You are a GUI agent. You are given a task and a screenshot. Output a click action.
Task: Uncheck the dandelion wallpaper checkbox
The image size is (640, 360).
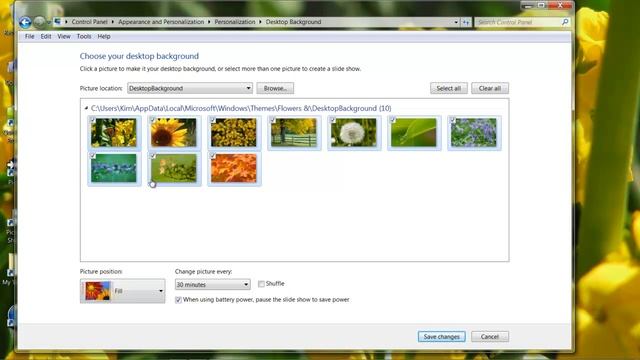[x=333, y=120]
